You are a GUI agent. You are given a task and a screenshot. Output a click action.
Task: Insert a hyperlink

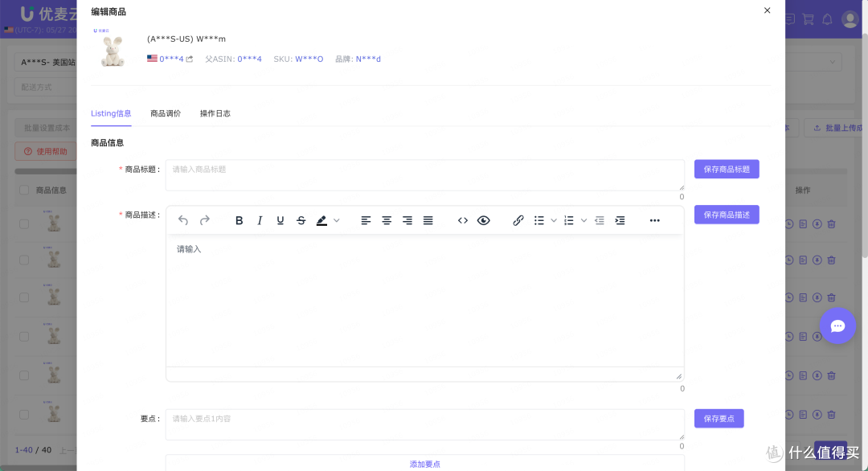point(518,220)
